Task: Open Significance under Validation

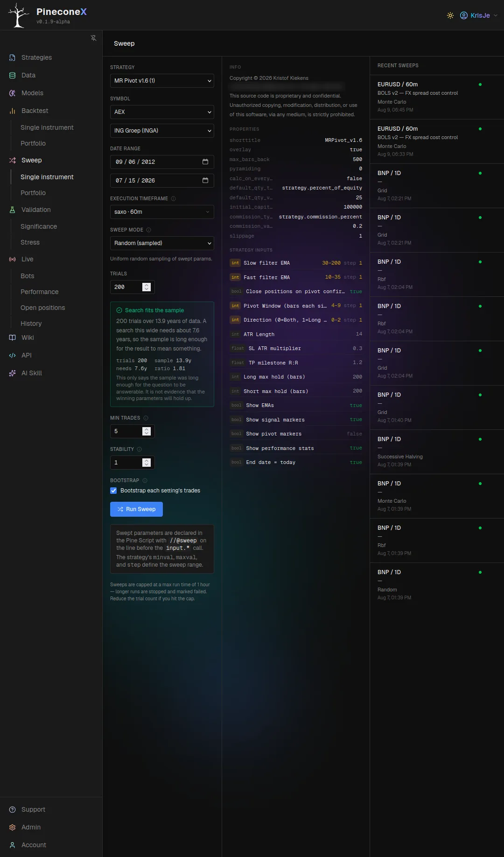Action: point(39,226)
